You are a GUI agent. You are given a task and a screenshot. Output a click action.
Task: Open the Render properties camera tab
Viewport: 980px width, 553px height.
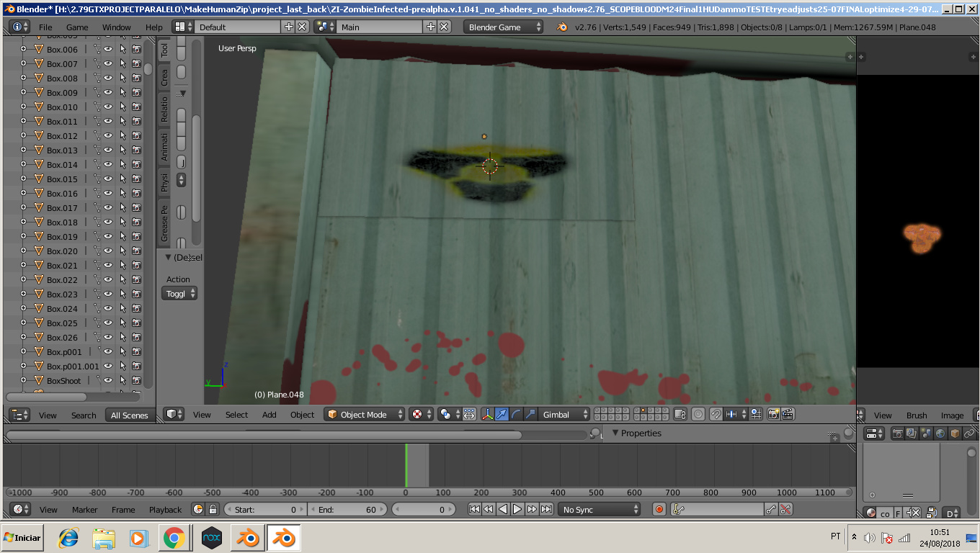pyautogui.click(x=897, y=433)
